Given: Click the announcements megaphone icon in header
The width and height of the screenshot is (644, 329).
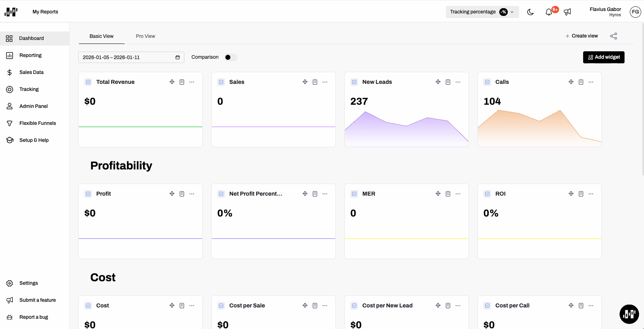Looking at the screenshot, I should pos(567,12).
